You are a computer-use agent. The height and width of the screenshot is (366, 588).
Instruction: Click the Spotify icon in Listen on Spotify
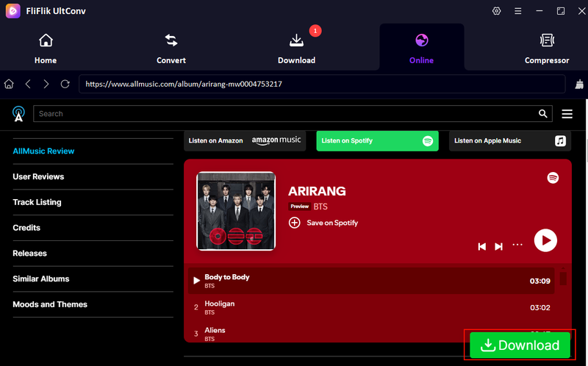[428, 141]
